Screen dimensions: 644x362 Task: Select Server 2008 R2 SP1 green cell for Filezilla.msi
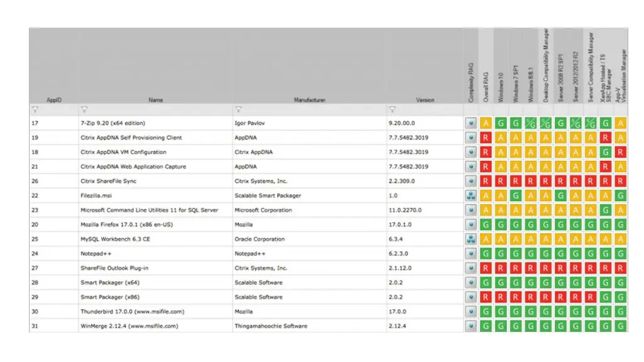click(560, 195)
